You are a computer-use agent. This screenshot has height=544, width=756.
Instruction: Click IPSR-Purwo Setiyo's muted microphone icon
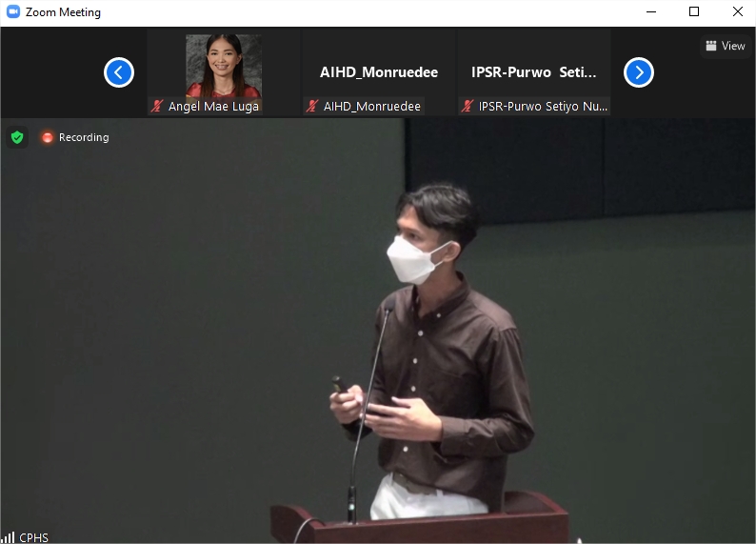point(468,107)
